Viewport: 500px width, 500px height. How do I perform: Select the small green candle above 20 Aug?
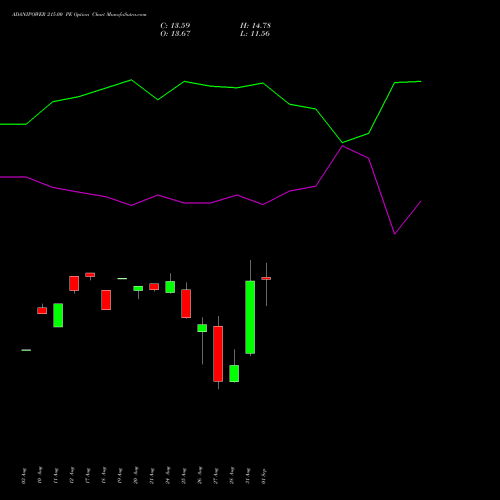(138, 288)
